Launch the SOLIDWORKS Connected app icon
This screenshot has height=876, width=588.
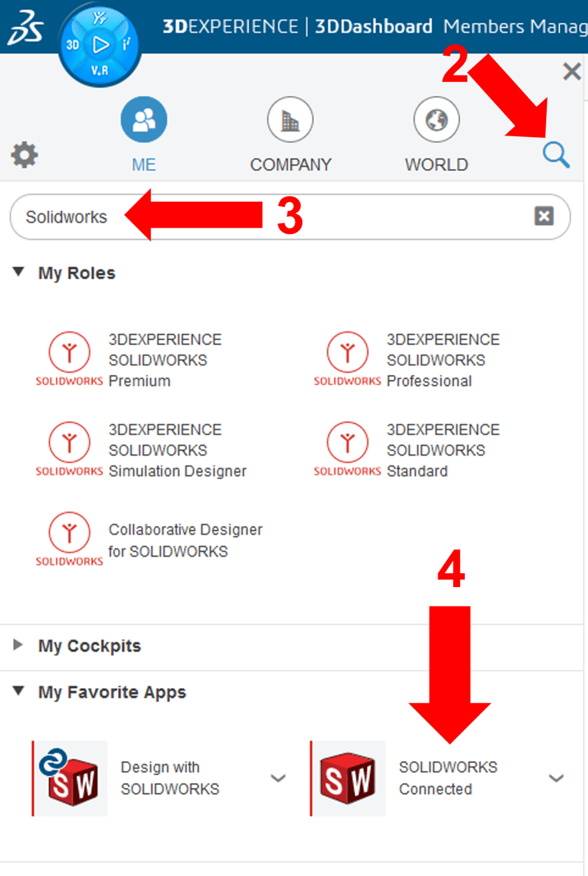347,776
